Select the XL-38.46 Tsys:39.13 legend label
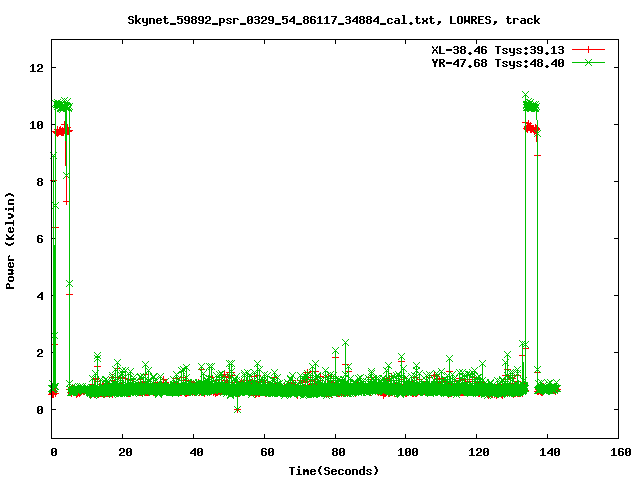The height and width of the screenshot is (480, 640). point(498,50)
